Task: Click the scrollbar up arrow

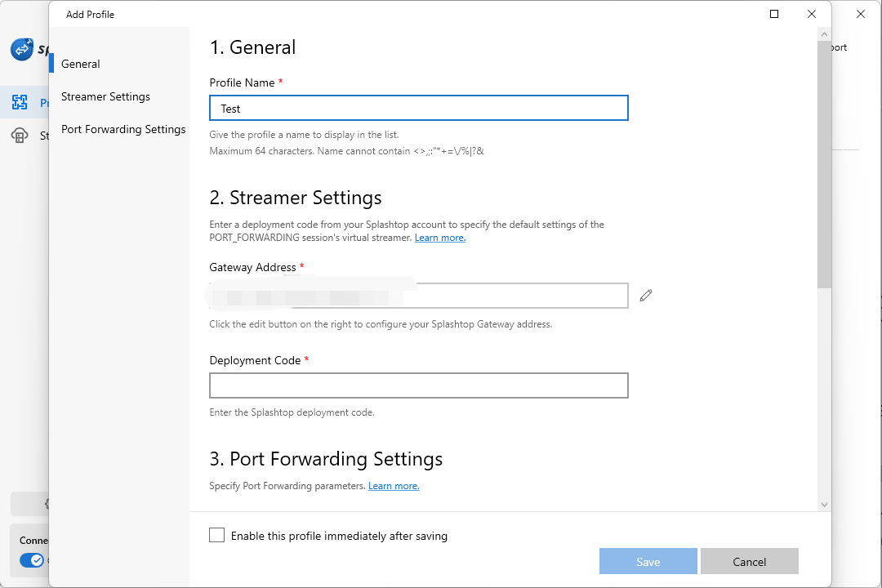Action: coord(824,34)
